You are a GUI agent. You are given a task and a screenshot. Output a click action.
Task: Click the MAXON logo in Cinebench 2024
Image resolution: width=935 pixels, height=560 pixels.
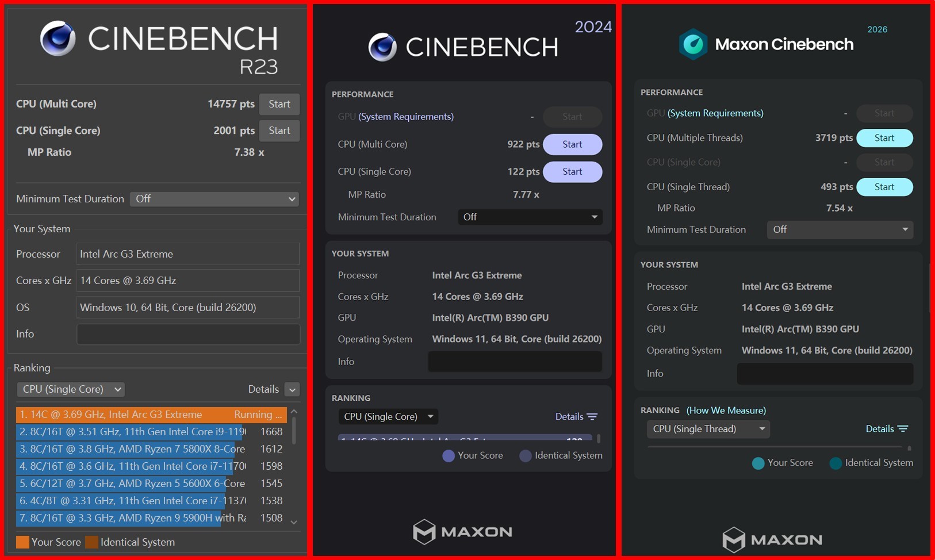point(462,532)
